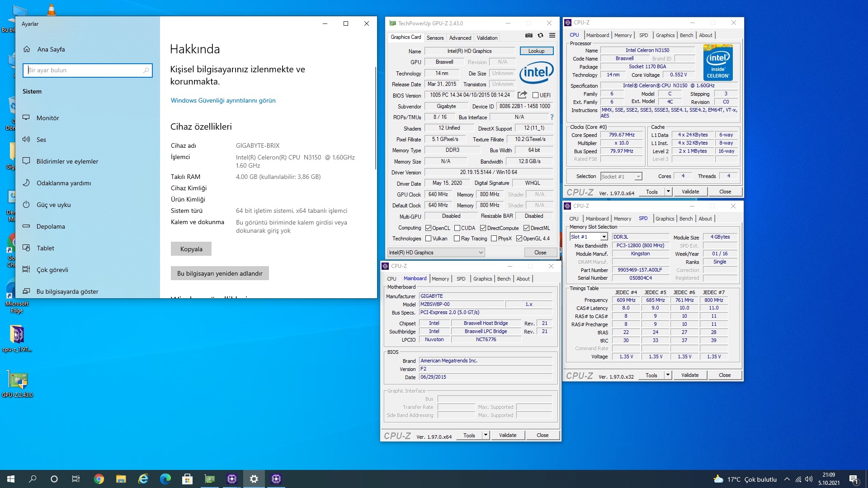Click the GPU-Z refresh icon
868x488 pixels.
point(540,36)
